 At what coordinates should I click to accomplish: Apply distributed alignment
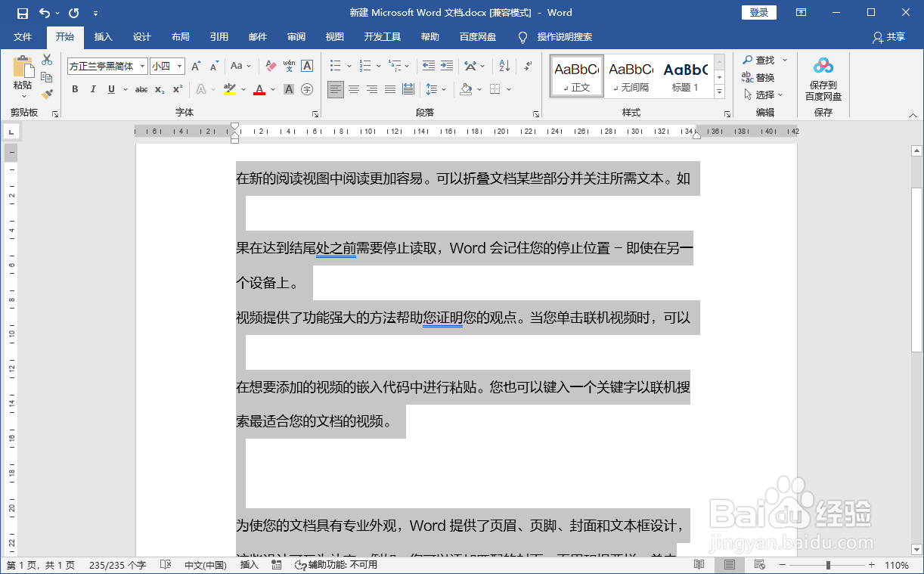408,89
